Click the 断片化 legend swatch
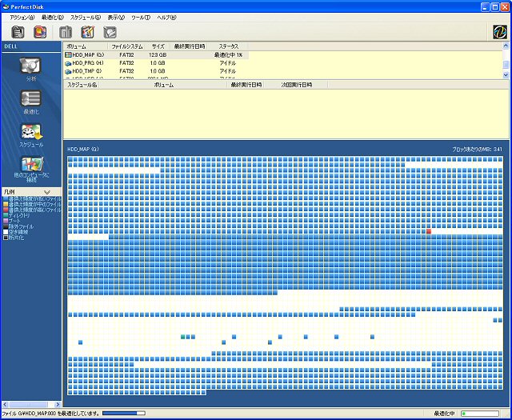 (x=6, y=238)
